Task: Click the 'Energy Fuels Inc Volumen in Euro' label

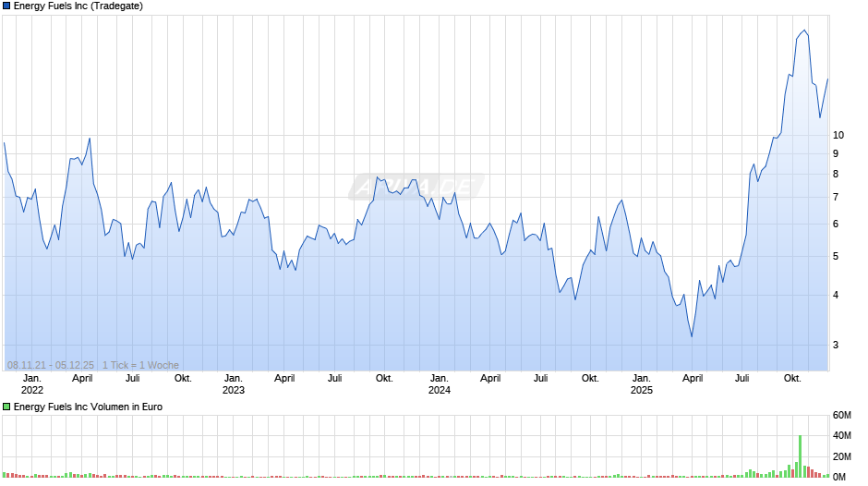Action: (x=88, y=407)
